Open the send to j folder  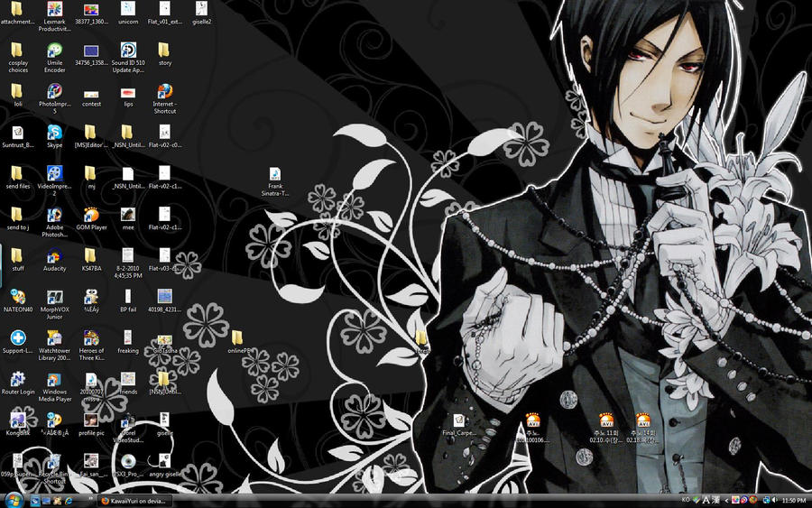click(x=18, y=218)
